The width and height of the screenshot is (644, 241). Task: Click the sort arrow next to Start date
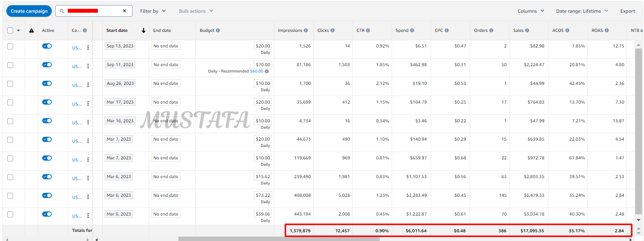click(x=143, y=30)
